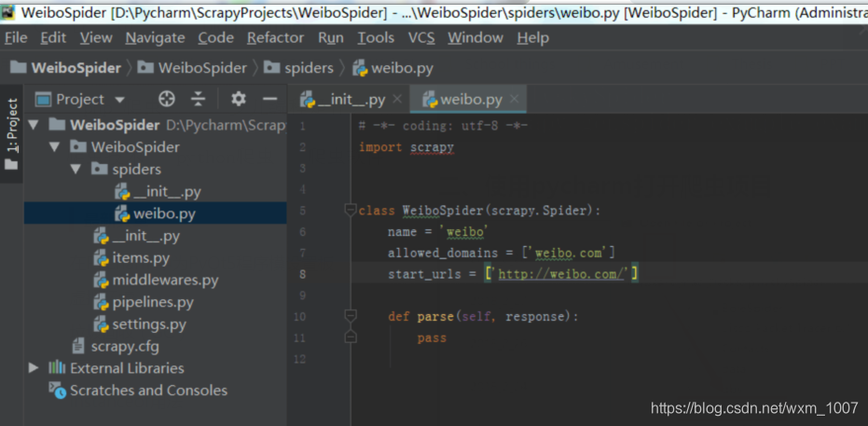Collapse the spiders folder arrow
The image size is (868, 426).
click(76, 170)
